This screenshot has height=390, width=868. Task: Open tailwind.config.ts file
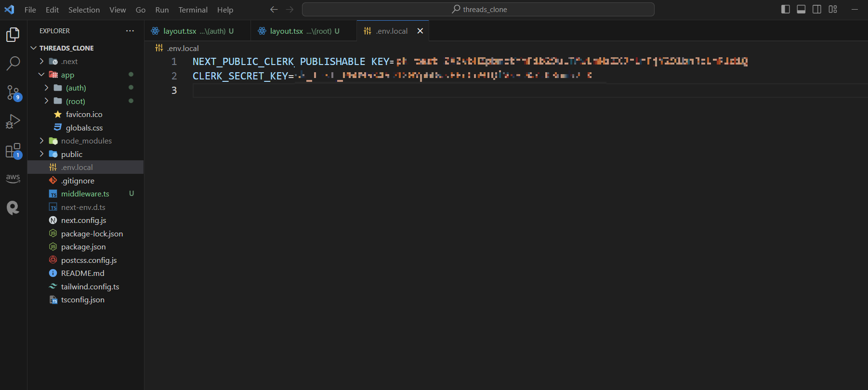[x=86, y=286]
